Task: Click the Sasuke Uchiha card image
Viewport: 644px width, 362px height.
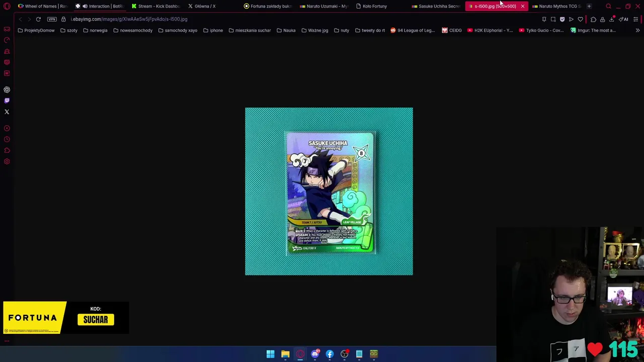Action: point(329,191)
